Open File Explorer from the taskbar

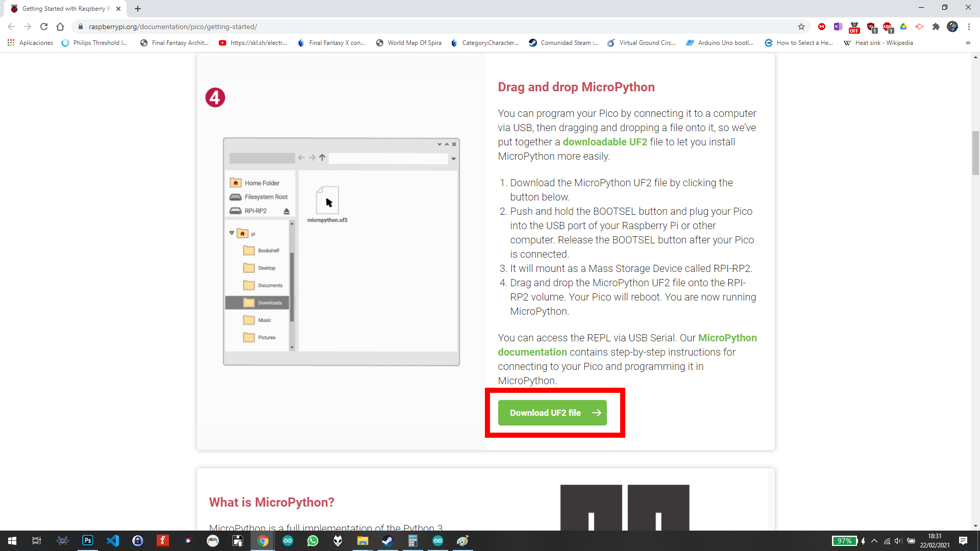coord(363,541)
